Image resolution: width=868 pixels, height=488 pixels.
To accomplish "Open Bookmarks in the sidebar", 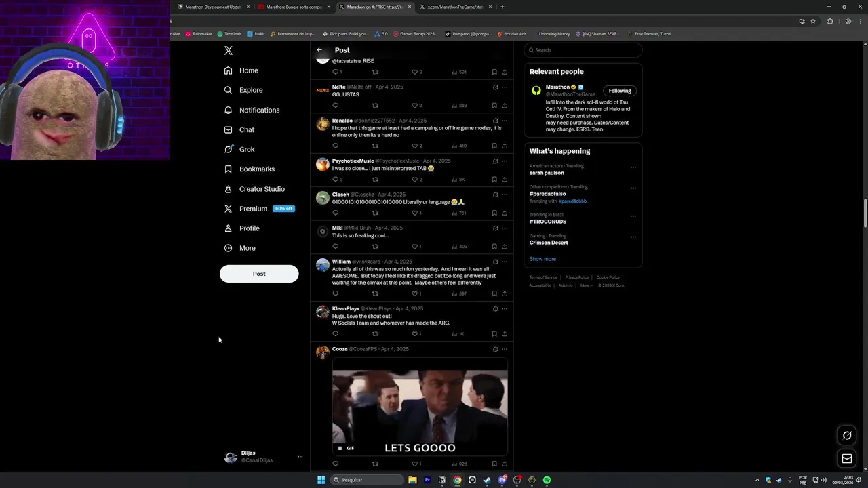I will tap(250, 169).
